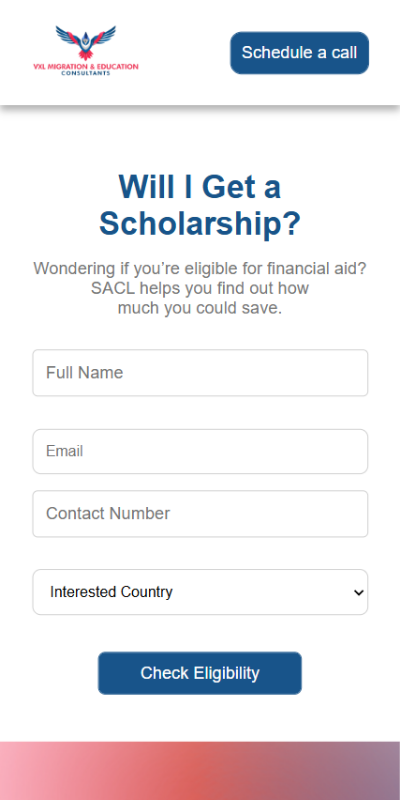Schedule a call via header button

299,53
